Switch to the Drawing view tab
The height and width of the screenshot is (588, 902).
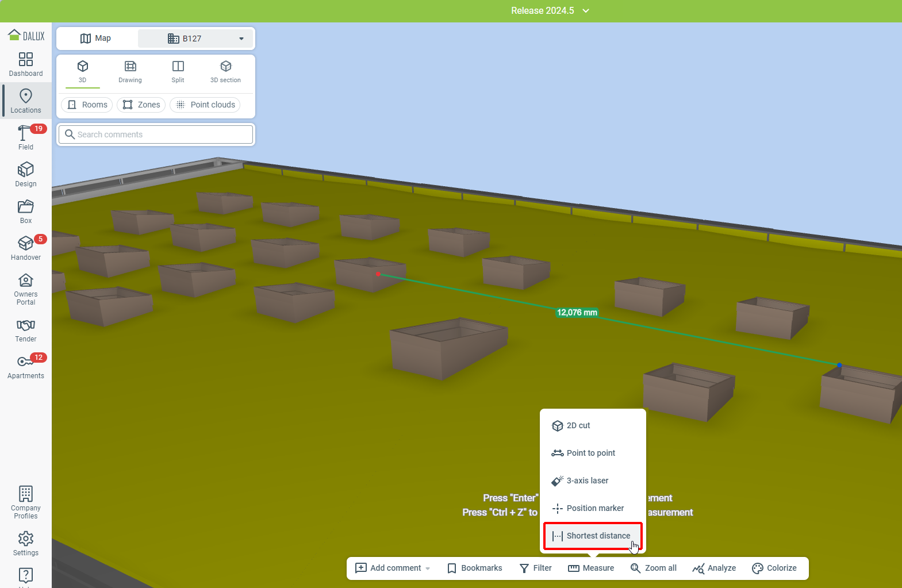tap(130, 71)
